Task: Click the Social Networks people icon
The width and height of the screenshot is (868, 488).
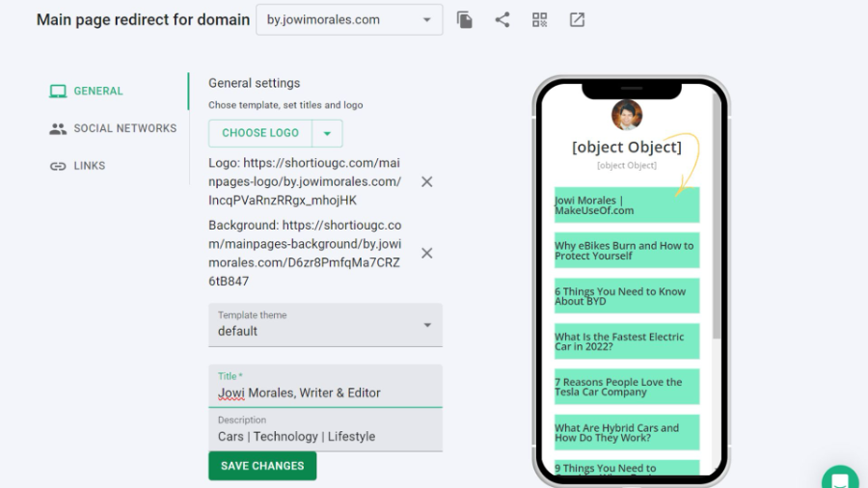Action: pos(58,129)
